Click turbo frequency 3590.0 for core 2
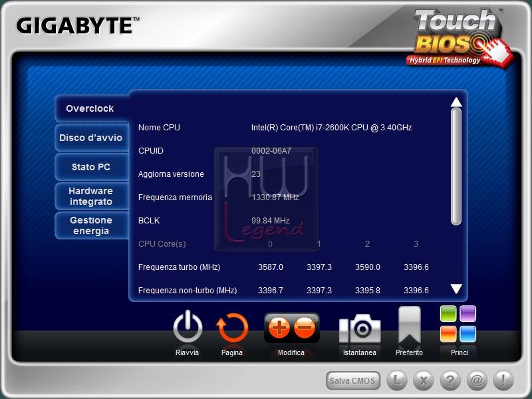Image resolution: width=532 pixels, height=399 pixels. tap(368, 267)
